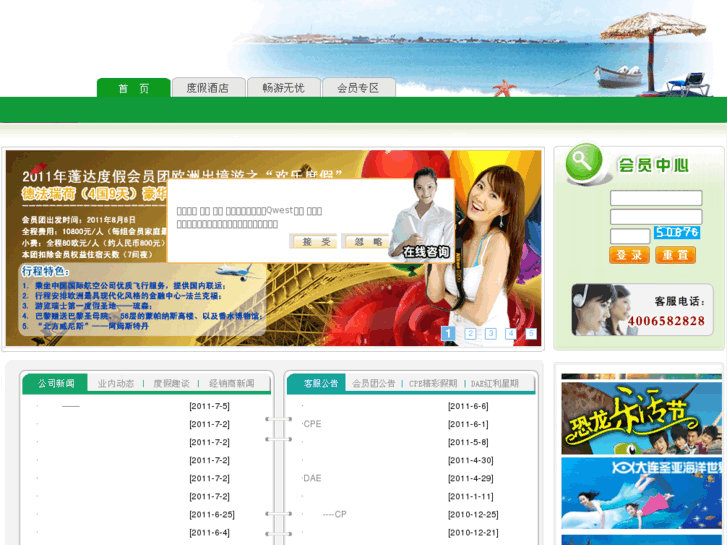Focus the first member login field
Screen dimensions: 727x545
pos(656,198)
